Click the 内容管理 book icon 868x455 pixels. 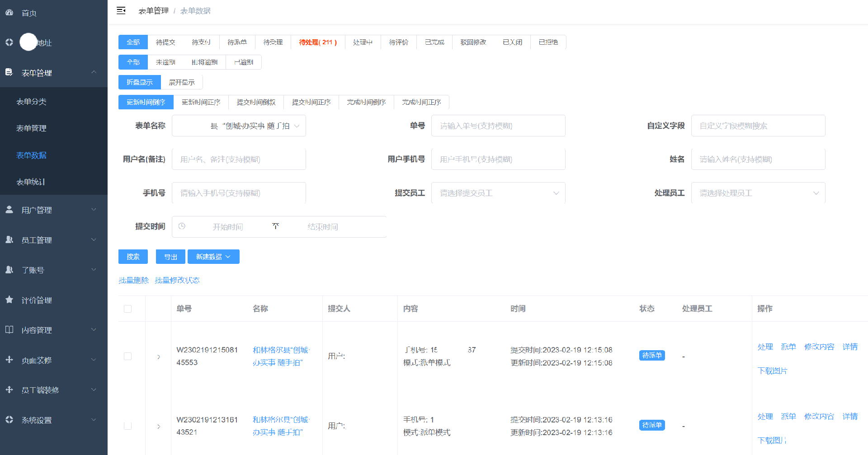[9, 330]
